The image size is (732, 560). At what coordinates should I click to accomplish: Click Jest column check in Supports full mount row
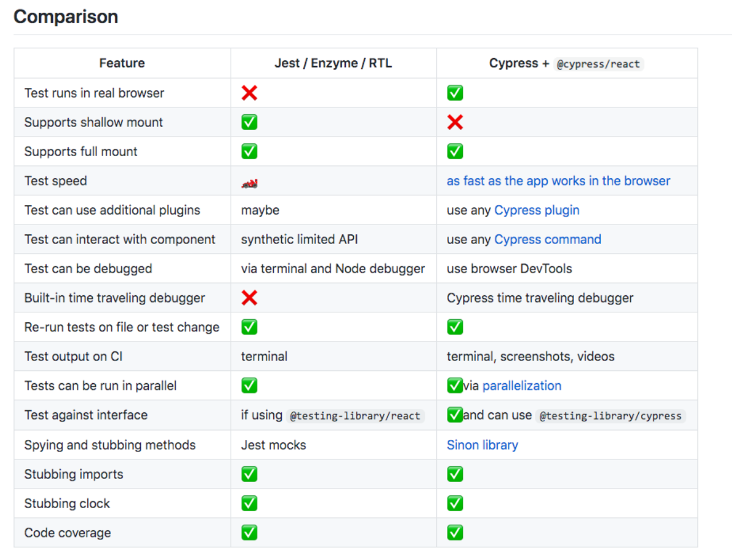[249, 151]
